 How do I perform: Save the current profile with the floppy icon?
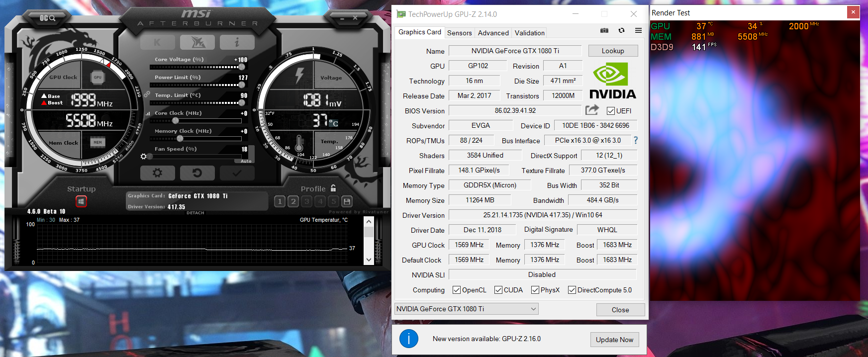pos(347,201)
